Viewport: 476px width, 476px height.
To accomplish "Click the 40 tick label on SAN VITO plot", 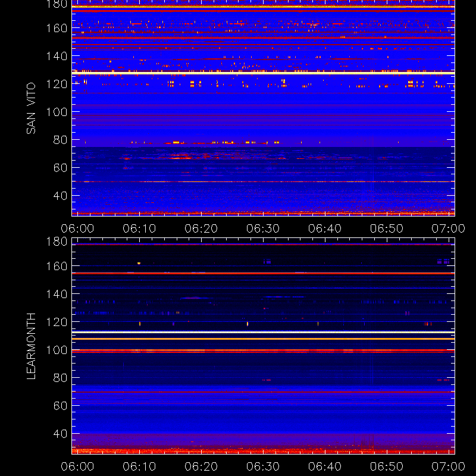I will click(60, 196).
